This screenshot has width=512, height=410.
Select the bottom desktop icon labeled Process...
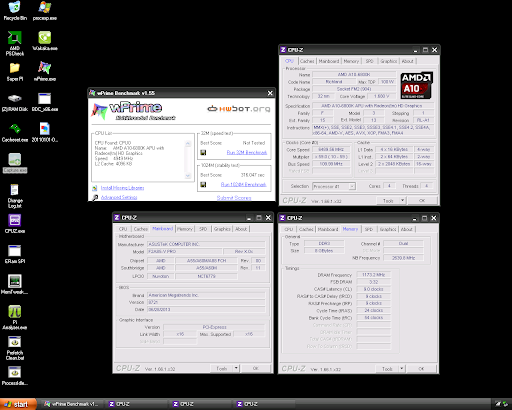pyautogui.click(x=15, y=376)
